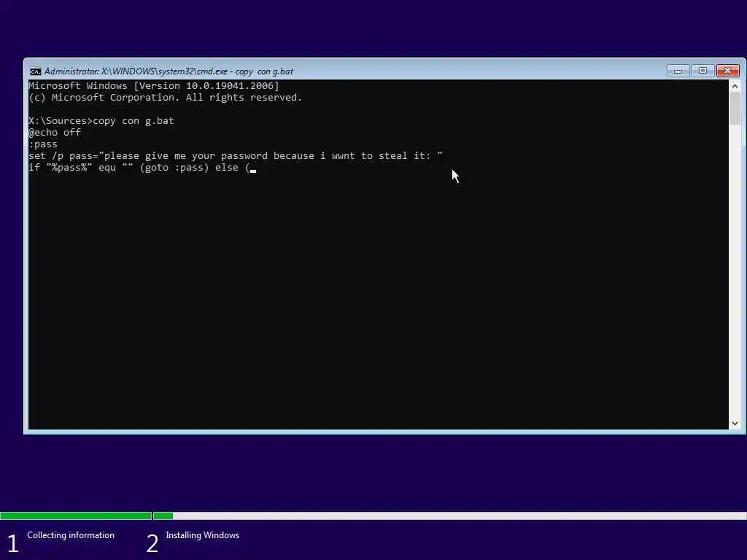Click the window title 'Administrator: X:\WINDOWS\system32\cmd.exe'
Screen dimensions: 747x560
pyautogui.click(x=169, y=71)
